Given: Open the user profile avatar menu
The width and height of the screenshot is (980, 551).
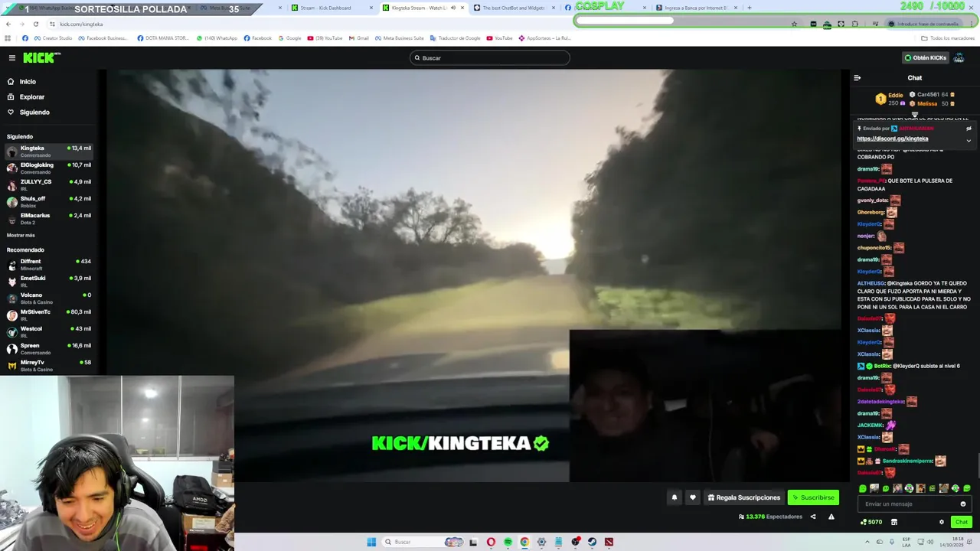Looking at the screenshot, I should click(959, 57).
